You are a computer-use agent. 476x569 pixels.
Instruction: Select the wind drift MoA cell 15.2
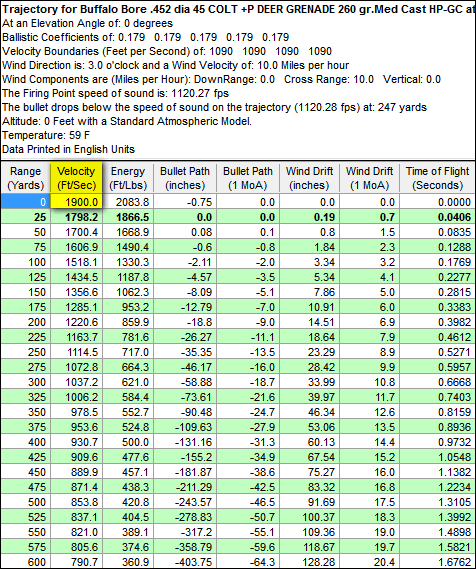369,457
